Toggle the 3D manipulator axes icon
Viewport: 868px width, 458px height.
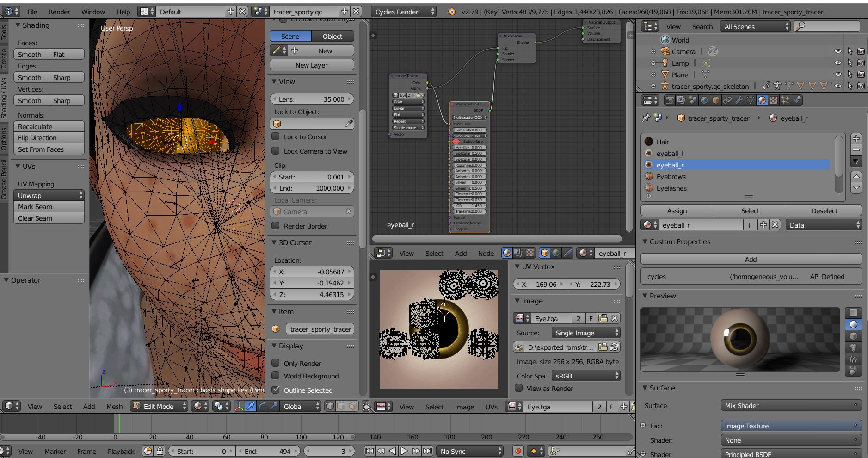click(x=239, y=406)
